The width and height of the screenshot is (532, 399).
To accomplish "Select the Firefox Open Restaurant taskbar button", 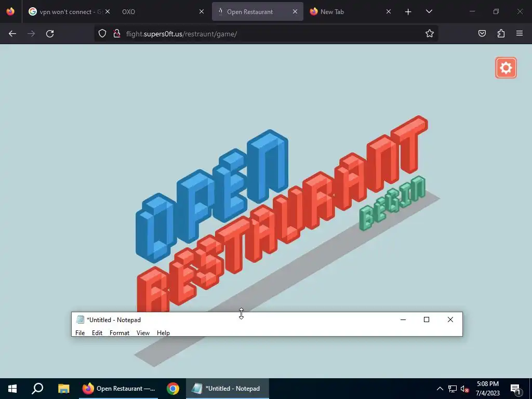I will tap(118, 389).
